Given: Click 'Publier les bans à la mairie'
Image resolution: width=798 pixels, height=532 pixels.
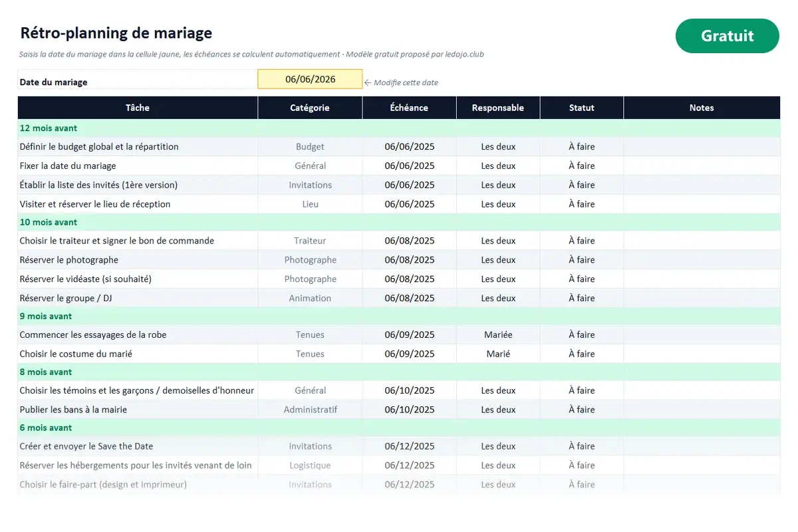Looking at the screenshot, I should 73,410.
